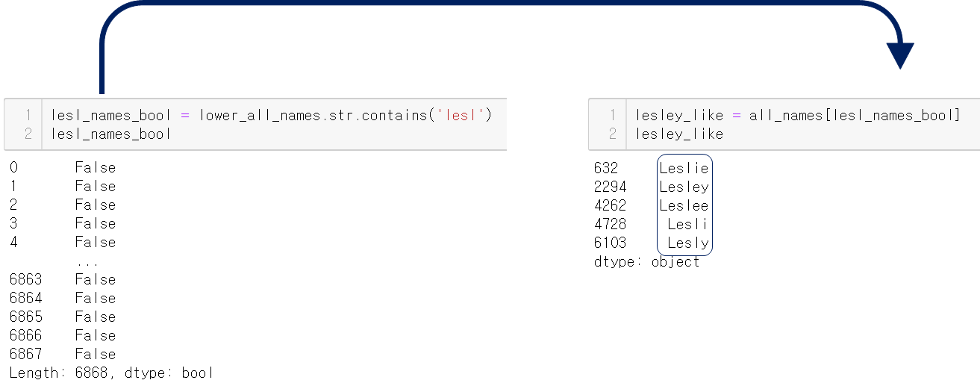Click the False value in row 6867

96,354
